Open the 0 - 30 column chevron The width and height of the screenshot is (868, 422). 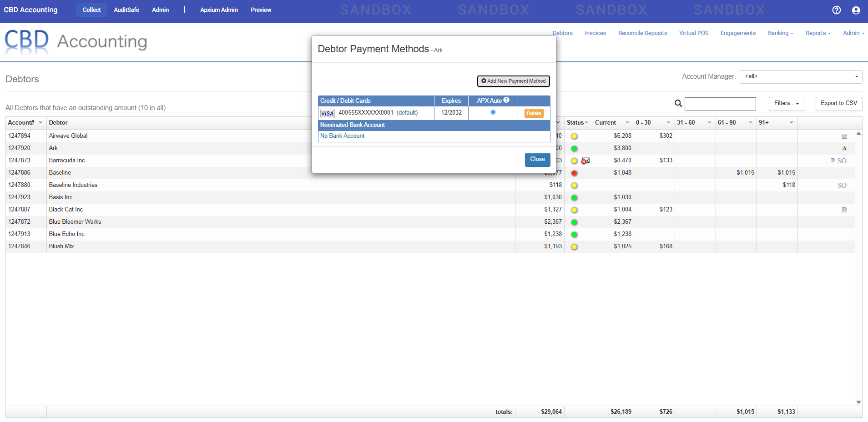click(x=669, y=122)
